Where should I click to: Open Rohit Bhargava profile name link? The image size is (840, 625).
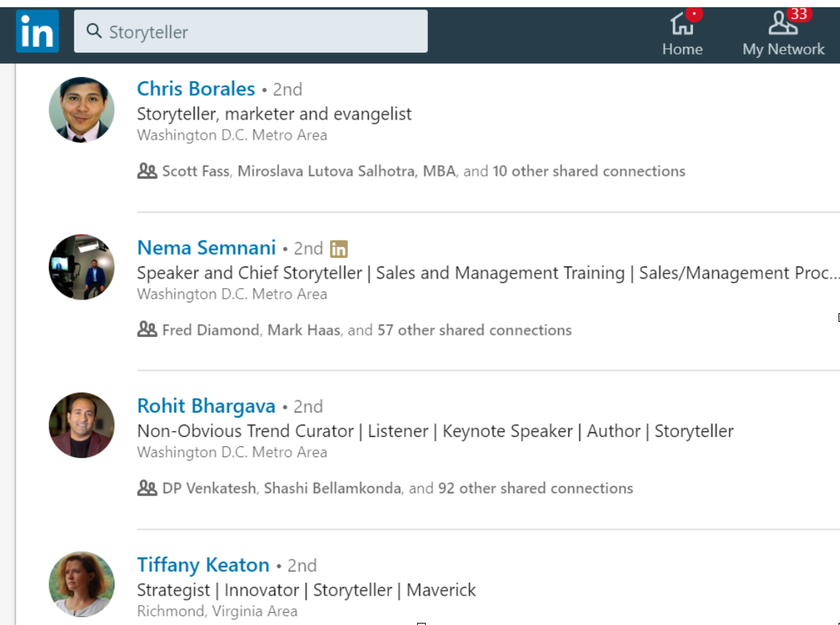pos(206,406)
